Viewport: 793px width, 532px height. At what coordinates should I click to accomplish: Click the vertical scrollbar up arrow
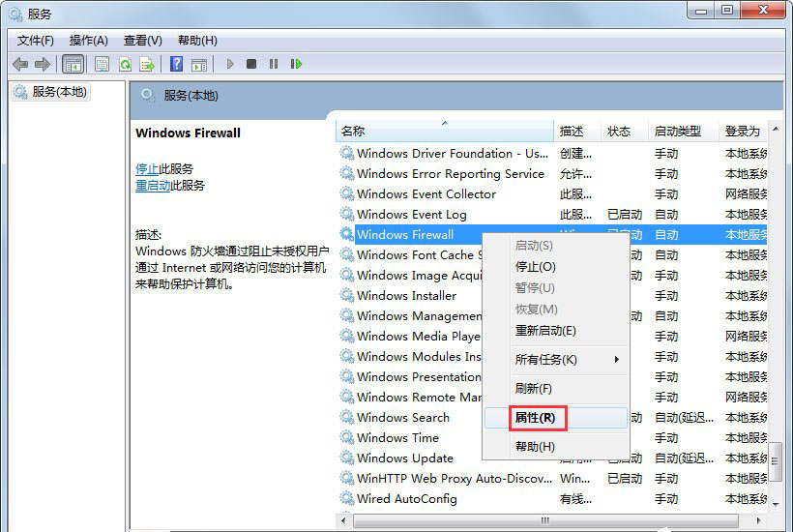coord(776,130)
